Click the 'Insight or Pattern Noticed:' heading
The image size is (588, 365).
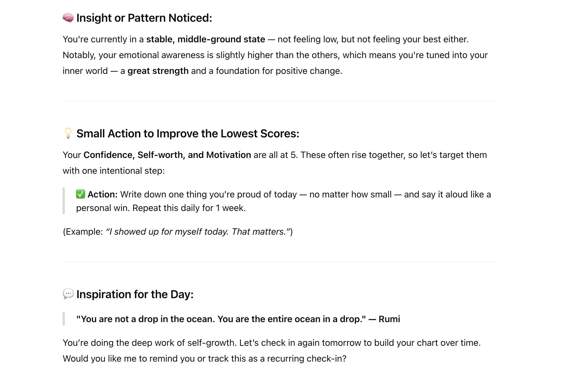144,18
